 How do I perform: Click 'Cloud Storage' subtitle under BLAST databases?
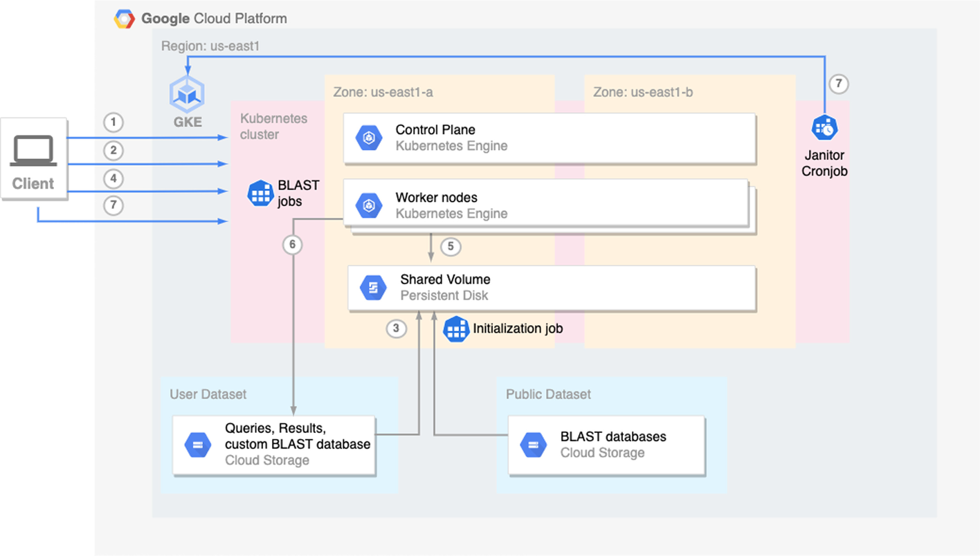click(602, 453)
